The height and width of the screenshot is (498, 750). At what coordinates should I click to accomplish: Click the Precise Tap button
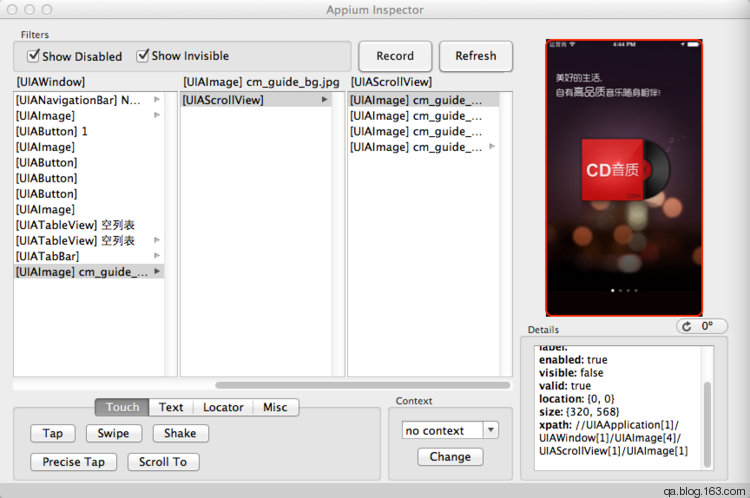click(x=74, y=462)
